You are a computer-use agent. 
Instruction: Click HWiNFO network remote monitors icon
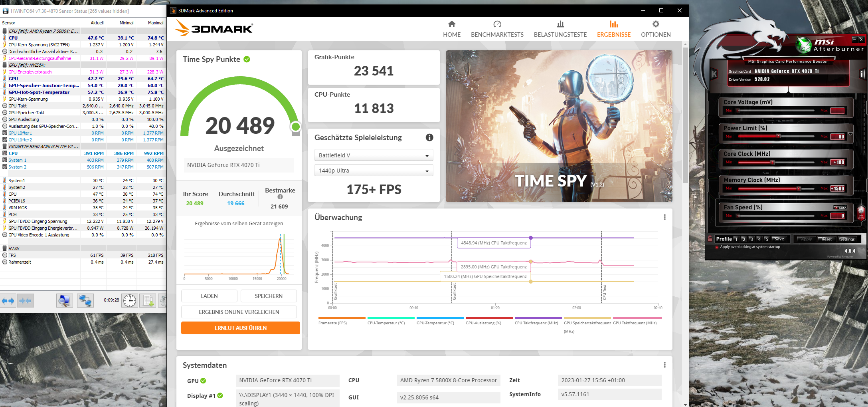[x=85, y=300]
